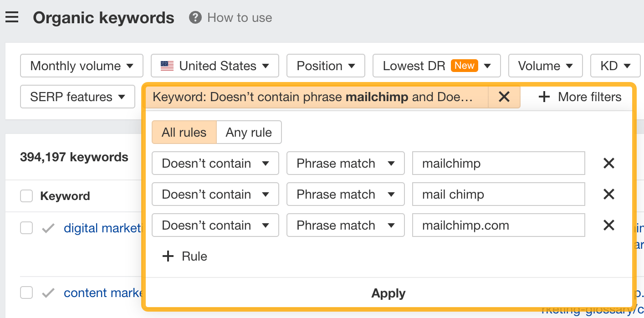Delete the mail chimp rule row
This screenshot has height=318, width=644.
[x=609, y=194]
